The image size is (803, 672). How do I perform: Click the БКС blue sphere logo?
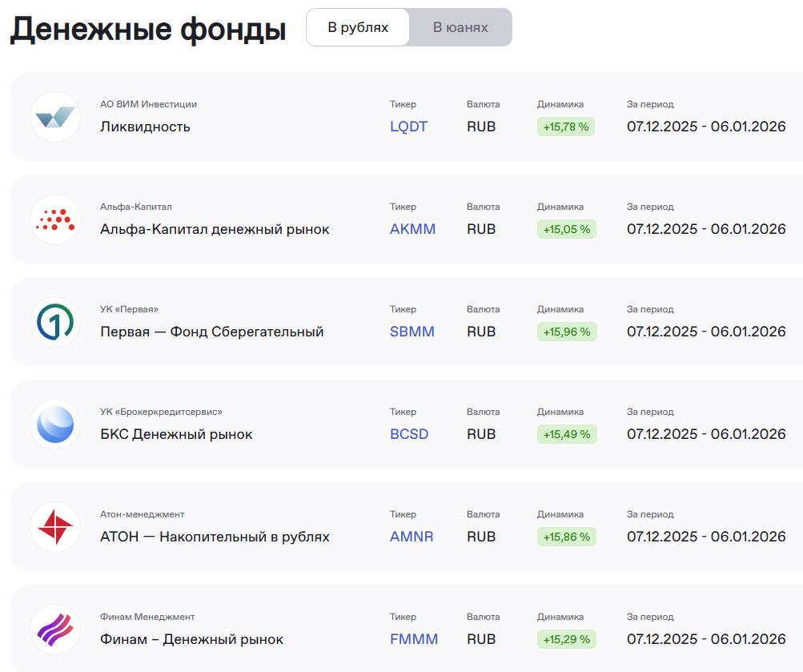pos(55,424)
